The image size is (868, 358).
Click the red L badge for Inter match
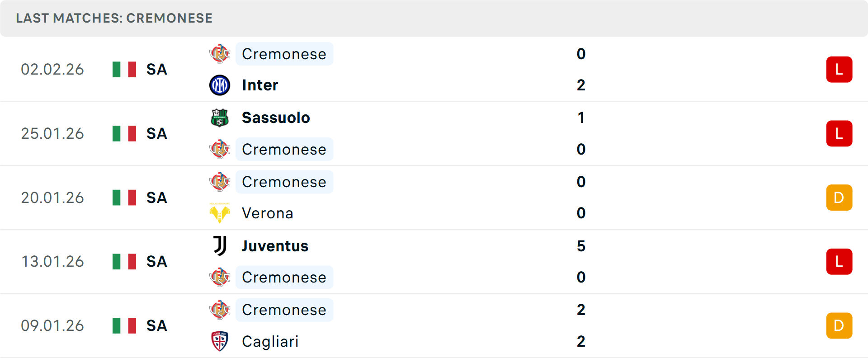click(x=839, y=70)
